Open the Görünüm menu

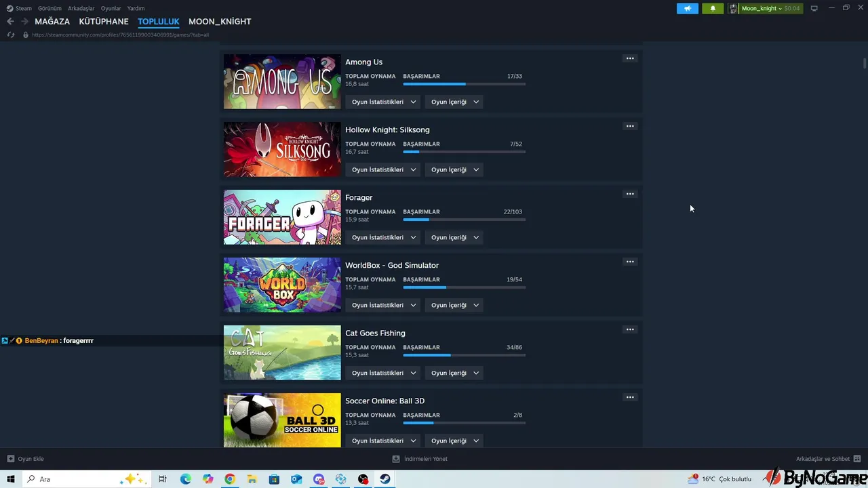(50, 8)
